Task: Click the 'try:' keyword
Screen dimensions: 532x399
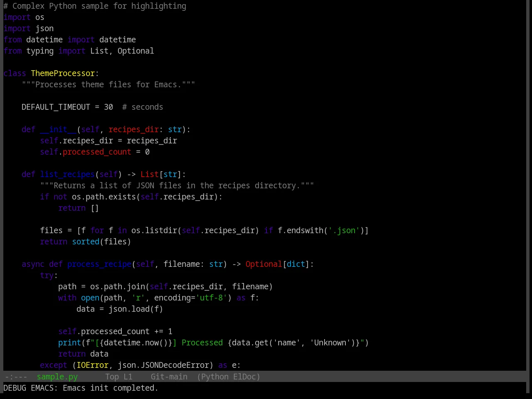Action: (x=47, y=276)
